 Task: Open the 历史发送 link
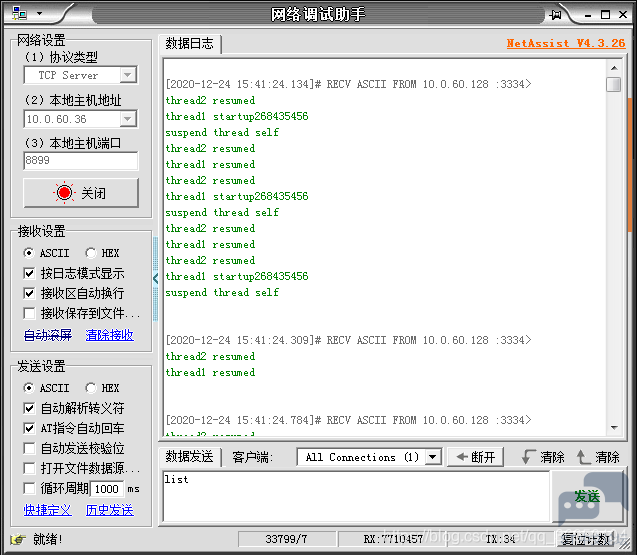pyautogui.click(x=110, y=510)
